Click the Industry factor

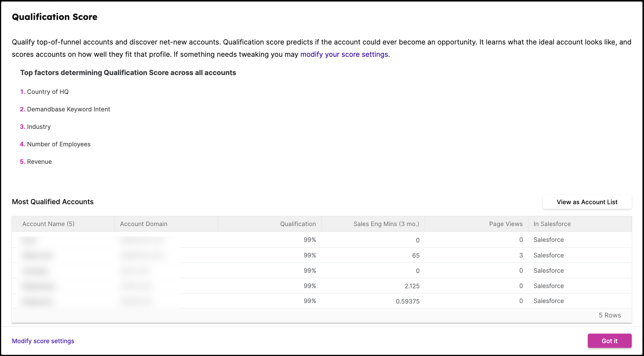38,126
